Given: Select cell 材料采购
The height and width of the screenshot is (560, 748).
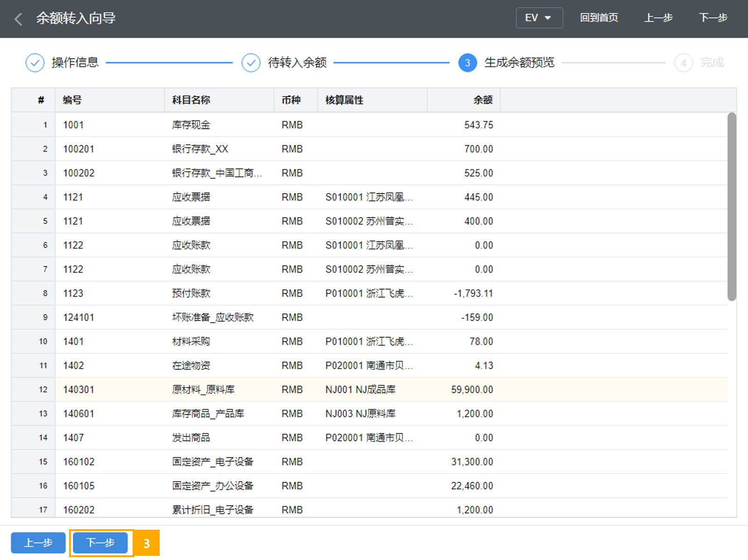Looking at the screenshot, I should click(191, 342).
